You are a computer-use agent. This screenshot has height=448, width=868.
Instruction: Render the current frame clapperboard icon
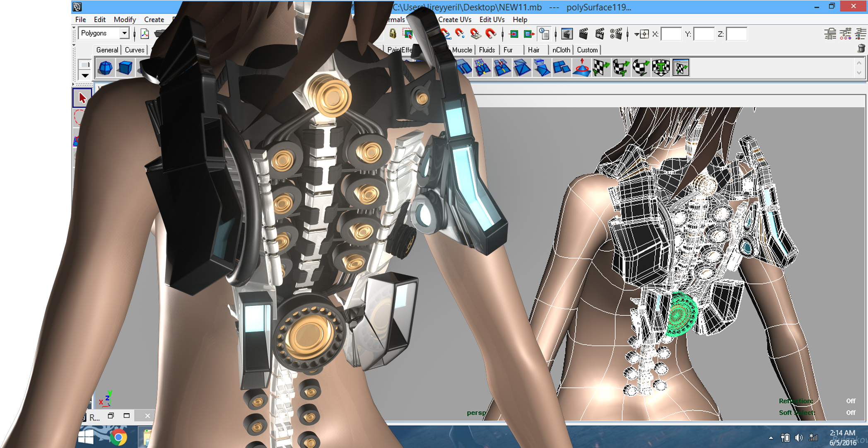coord(583,34)
